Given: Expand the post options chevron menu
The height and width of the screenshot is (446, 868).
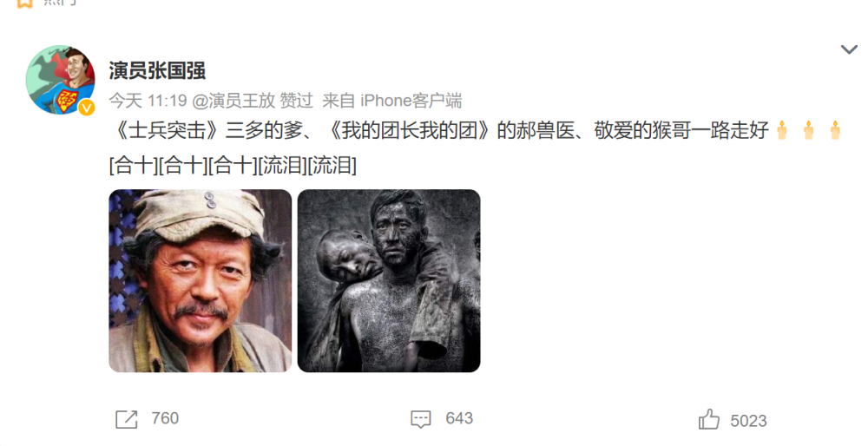Looking at the screenshot, I should tap(849, 49).
